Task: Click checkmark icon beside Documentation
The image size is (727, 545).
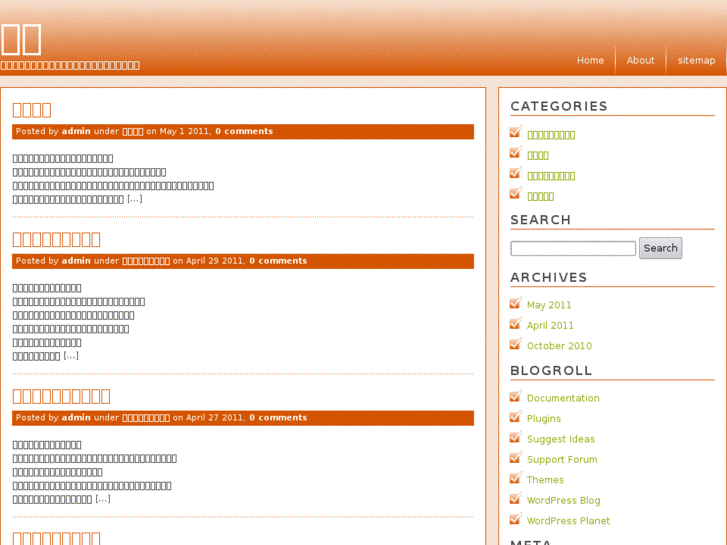Action: (516, 396)
